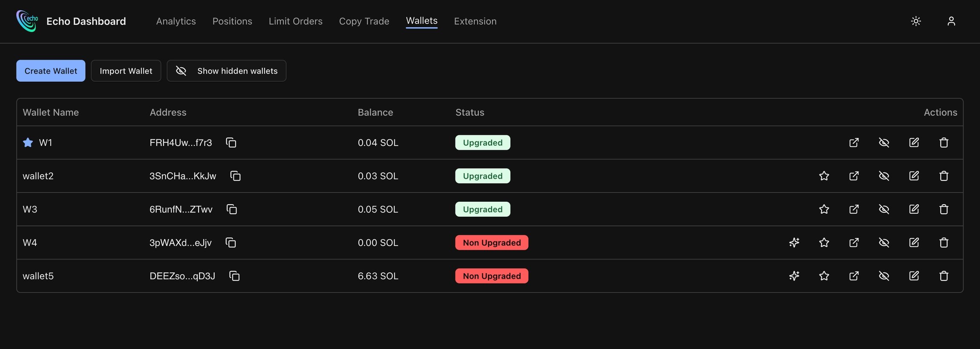This screenshot has height=349, width=980.
Task: Copy the W4 address 3pWAXd...eJjv
Action: coord(231,243)
